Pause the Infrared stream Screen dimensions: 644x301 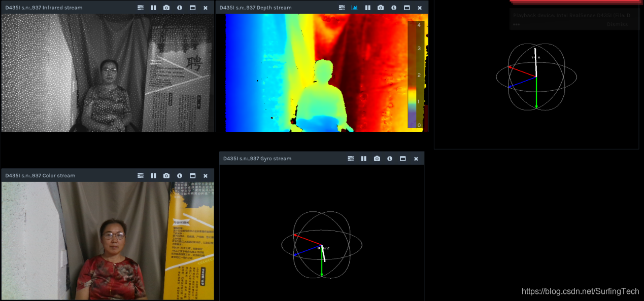pyautogui.click(x=154, y=8)
